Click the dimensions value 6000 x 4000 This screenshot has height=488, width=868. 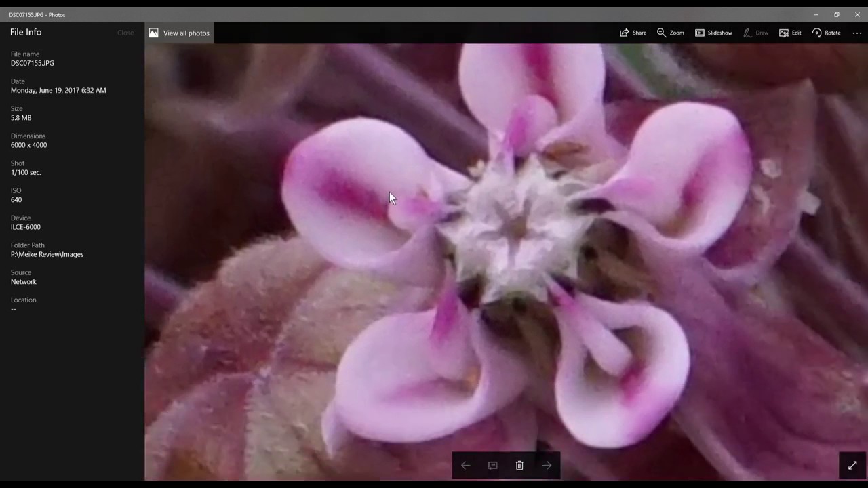click(x=28, y=145)
